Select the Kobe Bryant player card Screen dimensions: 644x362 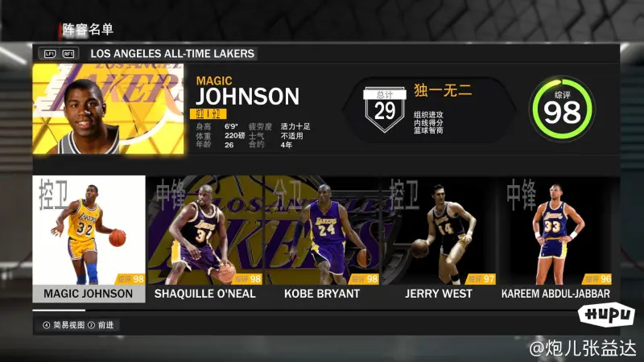click(321, 239)
